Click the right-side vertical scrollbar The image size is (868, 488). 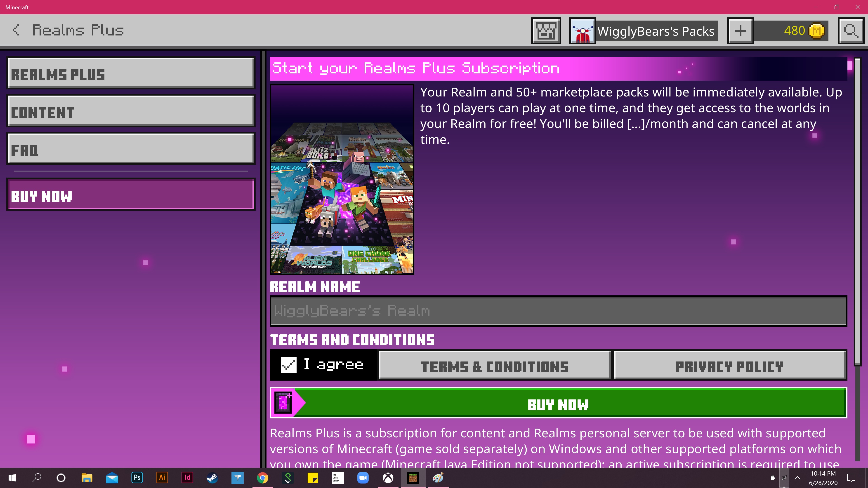[857, 212]
